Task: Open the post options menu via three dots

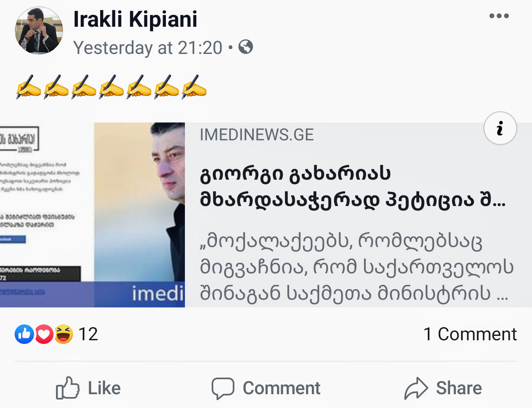Action: 499,15
